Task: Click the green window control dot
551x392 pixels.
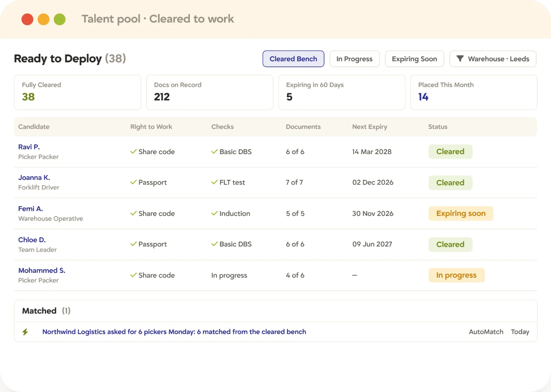Action: pyautogui.click(x=60, y=19)
